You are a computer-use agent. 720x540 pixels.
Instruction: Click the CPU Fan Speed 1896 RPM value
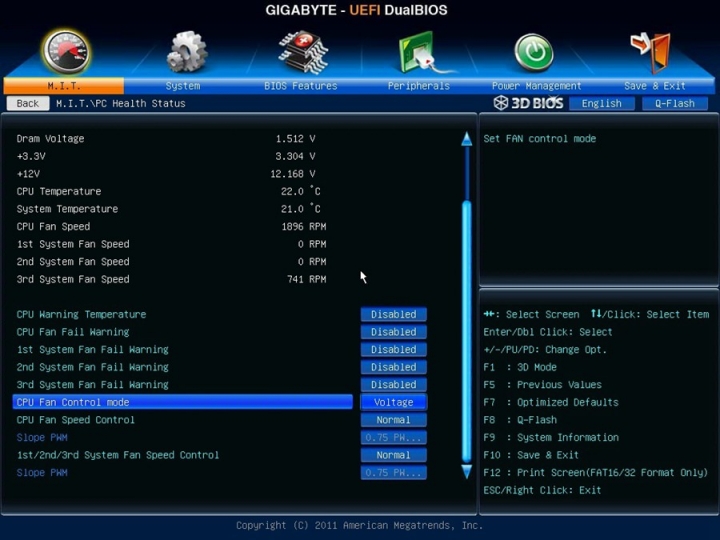304,227
